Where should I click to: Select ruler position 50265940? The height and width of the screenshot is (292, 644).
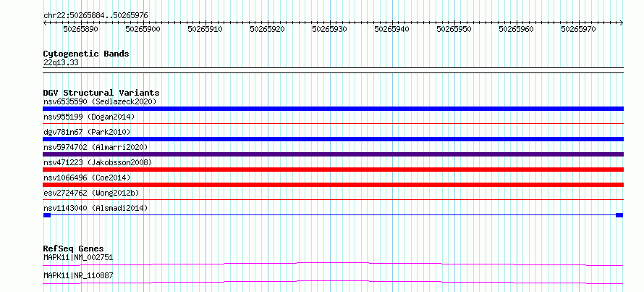393,30
